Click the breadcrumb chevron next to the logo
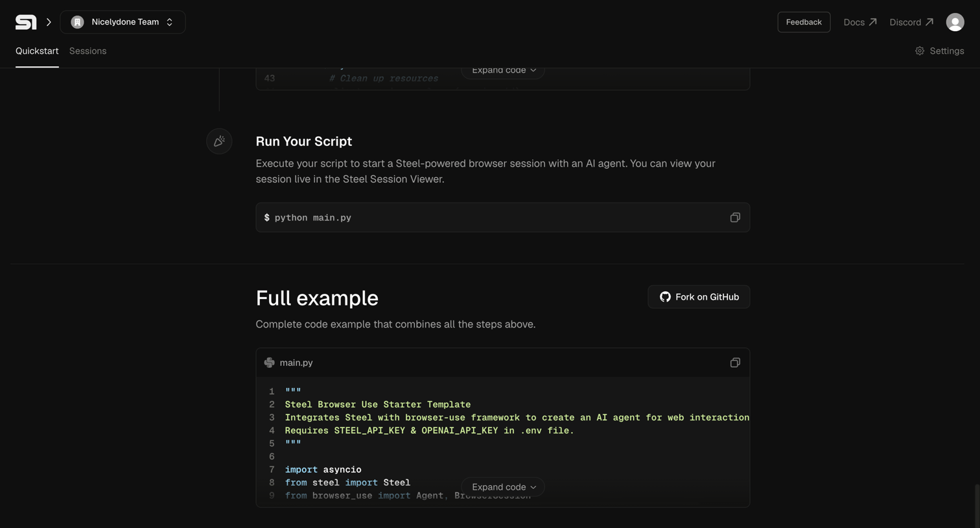Image resolution: width=980 pixels, height=528 pixels. click(49, 22)
